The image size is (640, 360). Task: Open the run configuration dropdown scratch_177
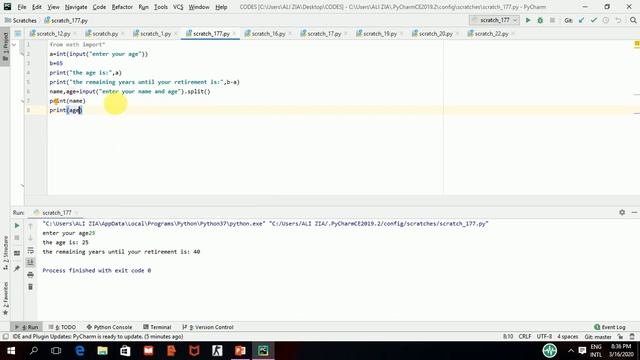(x=494, y=20)
